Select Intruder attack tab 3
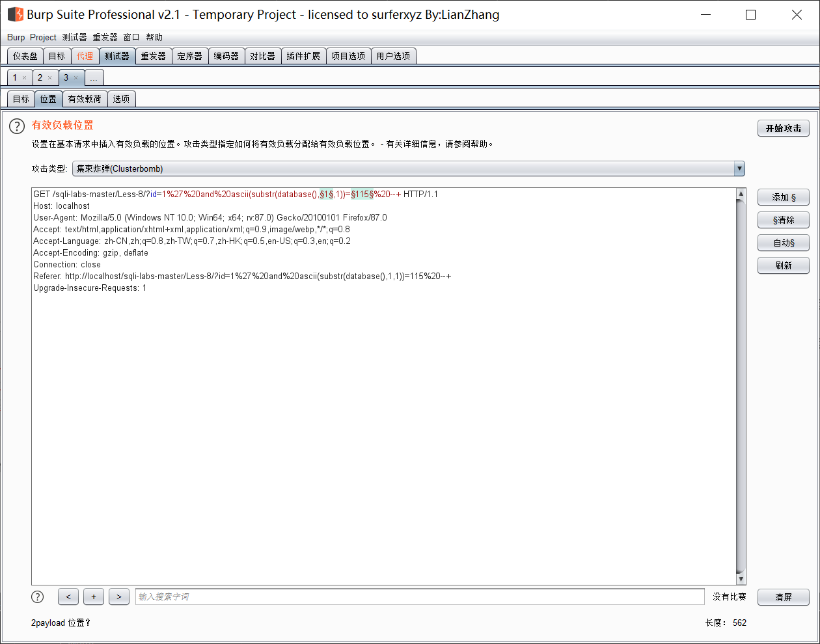Image resolution: width=820 pixels, height=644 pixels. (x=66, y=77)
